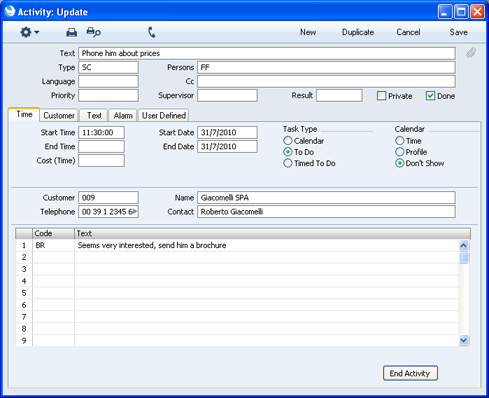Toggle the Private checkbox
This screenshot has height=398, width=489.
381,96
